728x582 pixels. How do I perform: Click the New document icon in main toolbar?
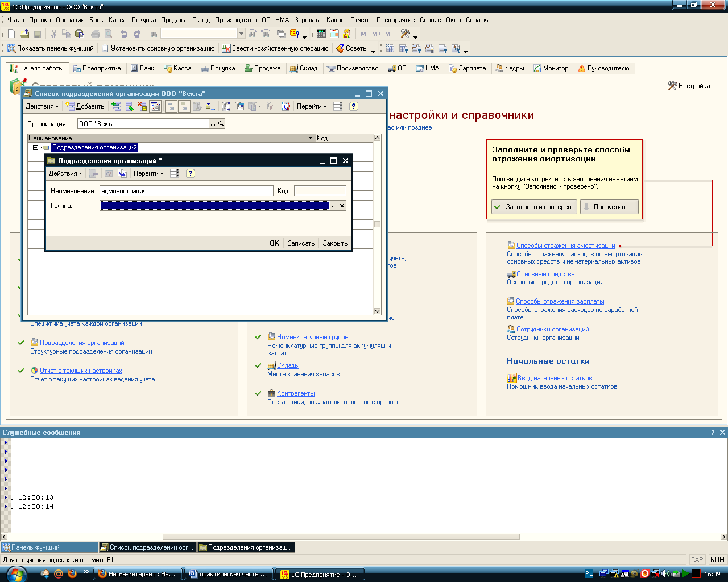tap(11, 34)
